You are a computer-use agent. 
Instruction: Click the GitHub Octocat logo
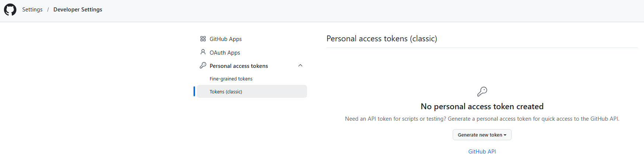coord(10,10)
